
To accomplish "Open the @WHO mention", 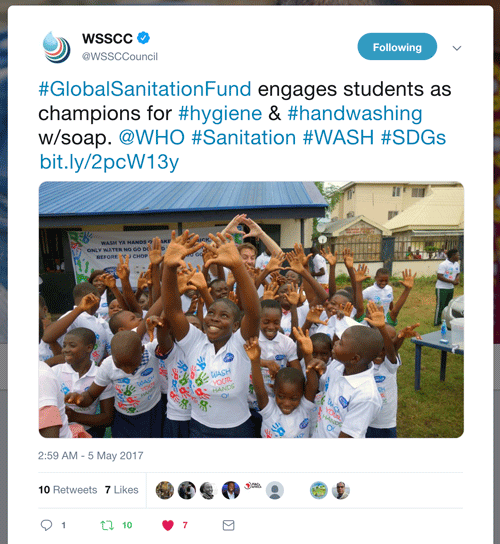I will tap(152, 137).
